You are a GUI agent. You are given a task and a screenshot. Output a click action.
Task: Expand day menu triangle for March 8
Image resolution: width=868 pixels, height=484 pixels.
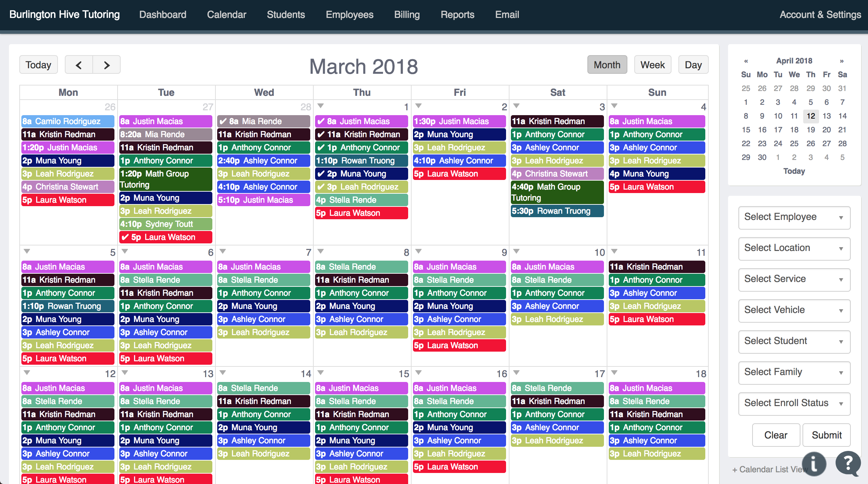click(x=321, y=251)
